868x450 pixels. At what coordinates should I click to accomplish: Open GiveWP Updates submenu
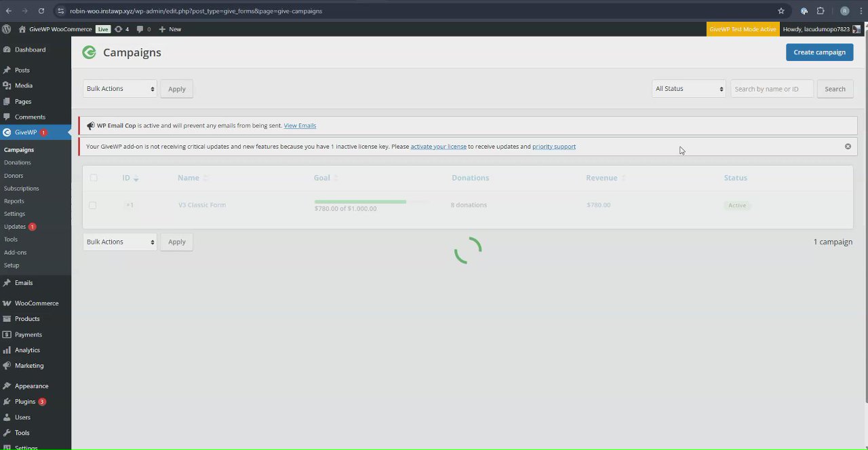tap(15, 227)
